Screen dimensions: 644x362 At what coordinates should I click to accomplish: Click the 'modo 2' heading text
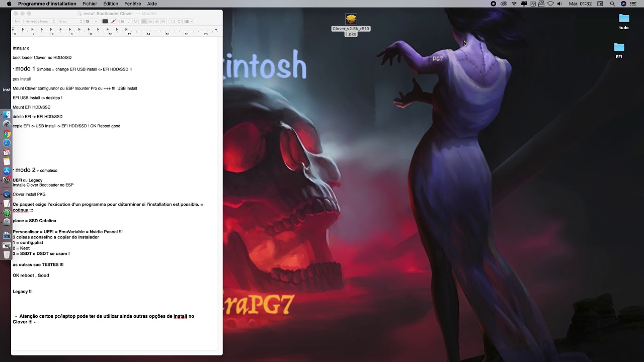[25, 170]
